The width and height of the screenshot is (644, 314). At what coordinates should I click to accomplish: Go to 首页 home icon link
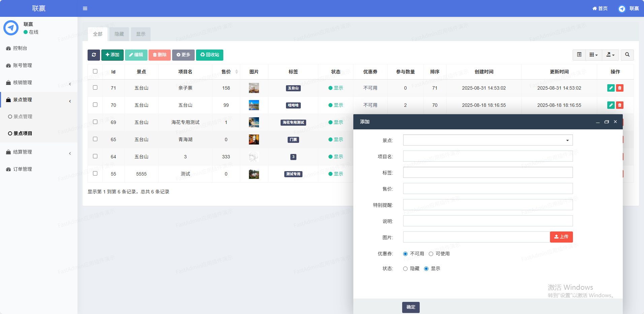pos(600,8)
